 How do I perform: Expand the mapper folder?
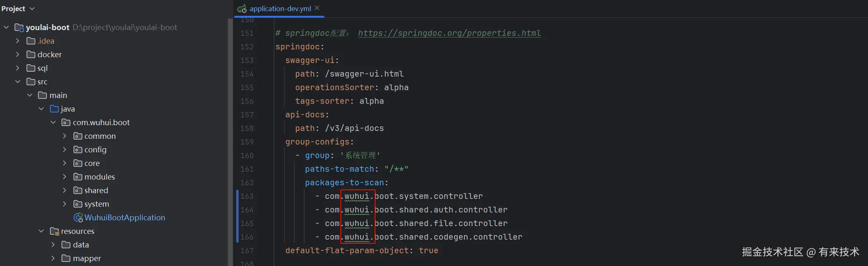(x=53, y=258)
